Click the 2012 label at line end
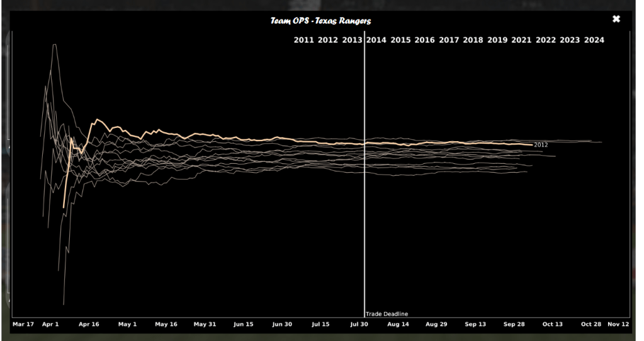 (541, 145)
